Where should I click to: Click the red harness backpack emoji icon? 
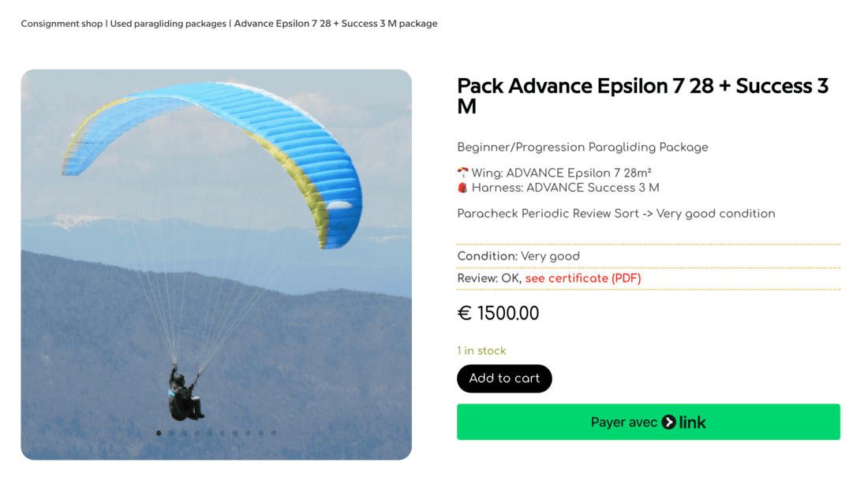[463, 188]
